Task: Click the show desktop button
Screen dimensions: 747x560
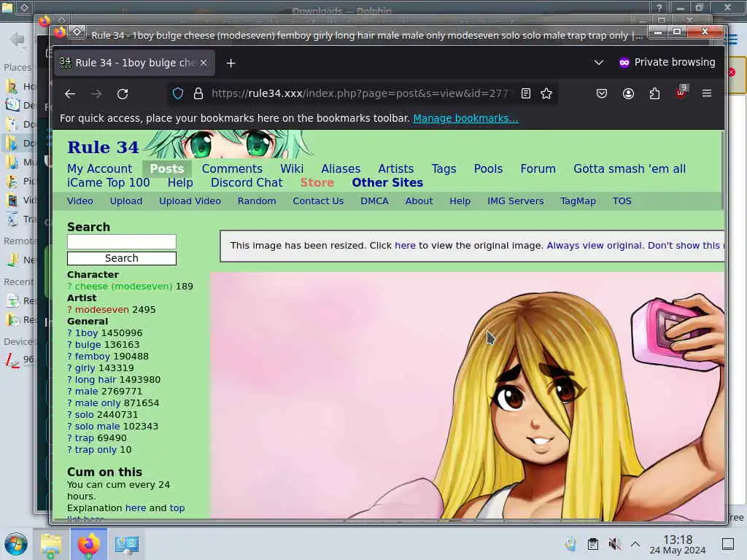Action: pyautogui.click(x=728, y=544)
